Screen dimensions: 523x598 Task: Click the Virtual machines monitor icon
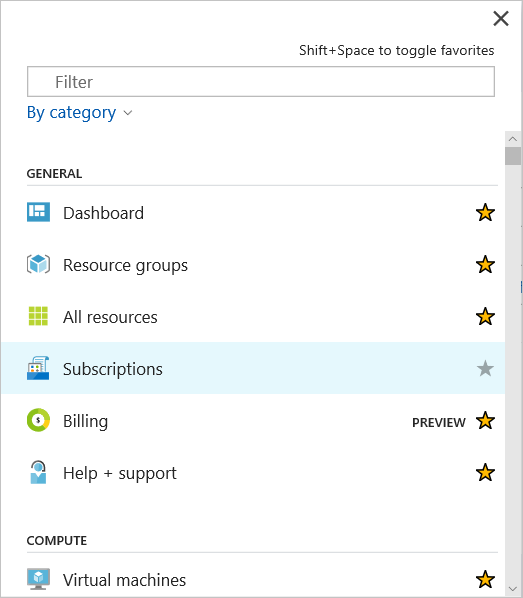[x=38, y=579]
